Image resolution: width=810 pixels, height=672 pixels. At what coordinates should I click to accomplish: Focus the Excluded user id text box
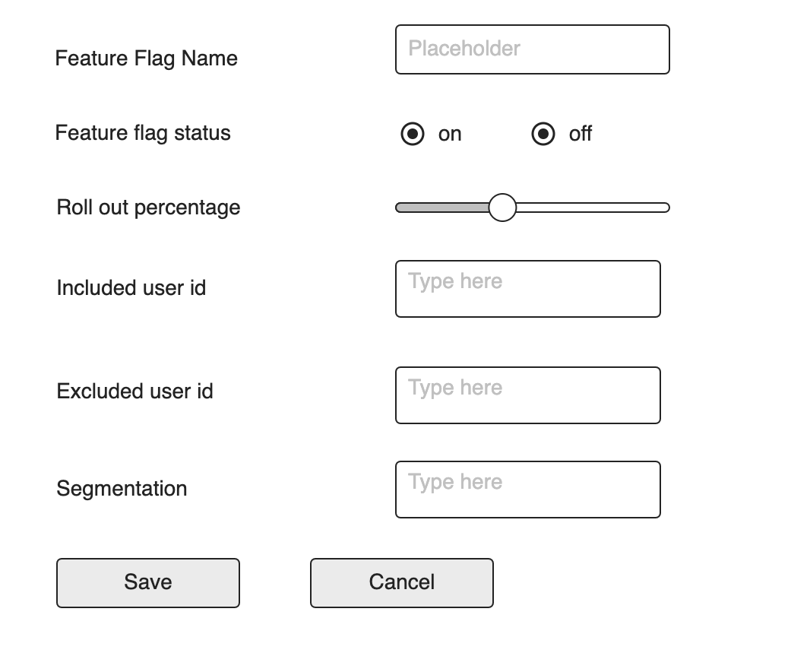click(x=527, y=395)
